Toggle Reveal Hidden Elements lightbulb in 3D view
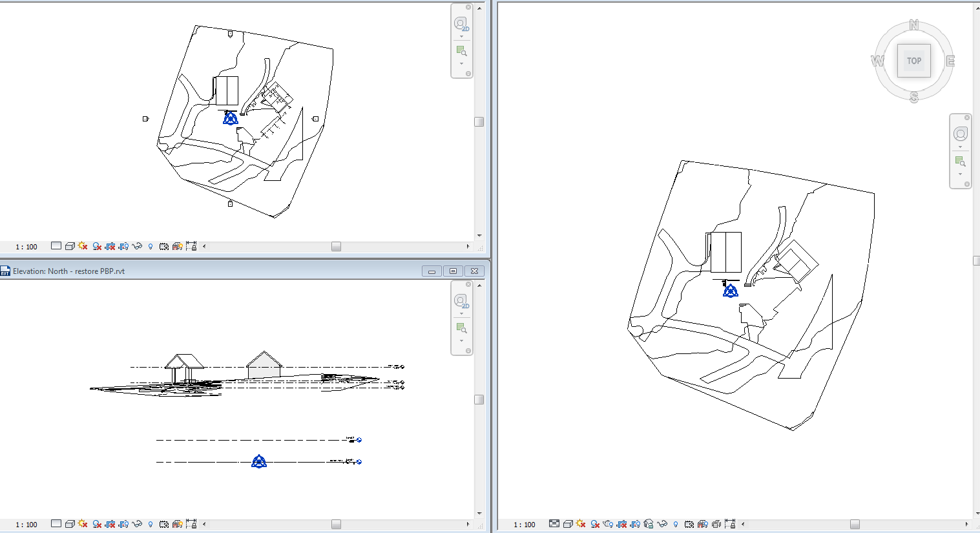Viewport: 980px width, 533px height. point(676,524)
